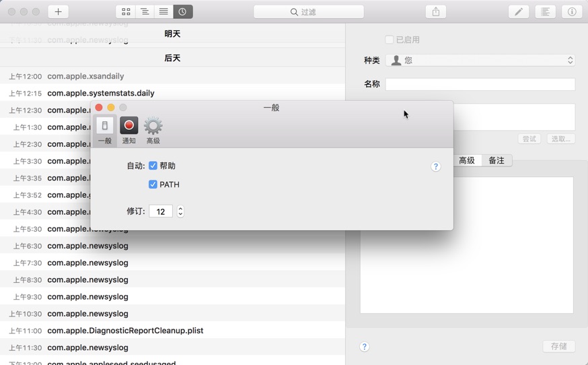The height and width of the screenshot is (365, 588).
Task: Select the 上午6:30 com.apple.newsyslog row
Action: (172, 246)
